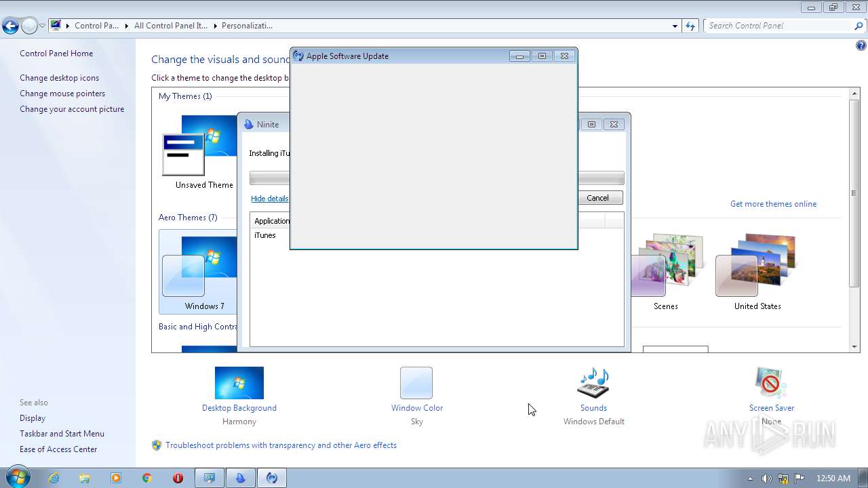Viewport: 868px width, 488px height.
Task: Click the Apple Software Update title icon
Action: coord(298,56)
